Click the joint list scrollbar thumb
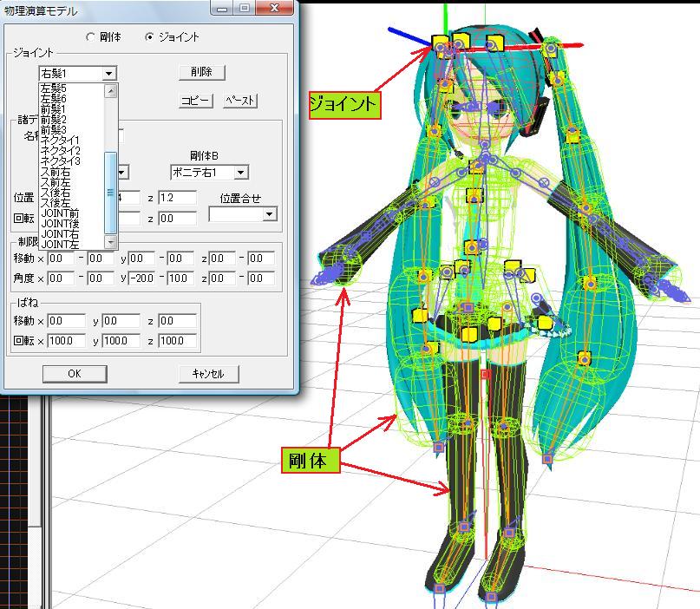 pyautogui.click(x=111, y=193)
